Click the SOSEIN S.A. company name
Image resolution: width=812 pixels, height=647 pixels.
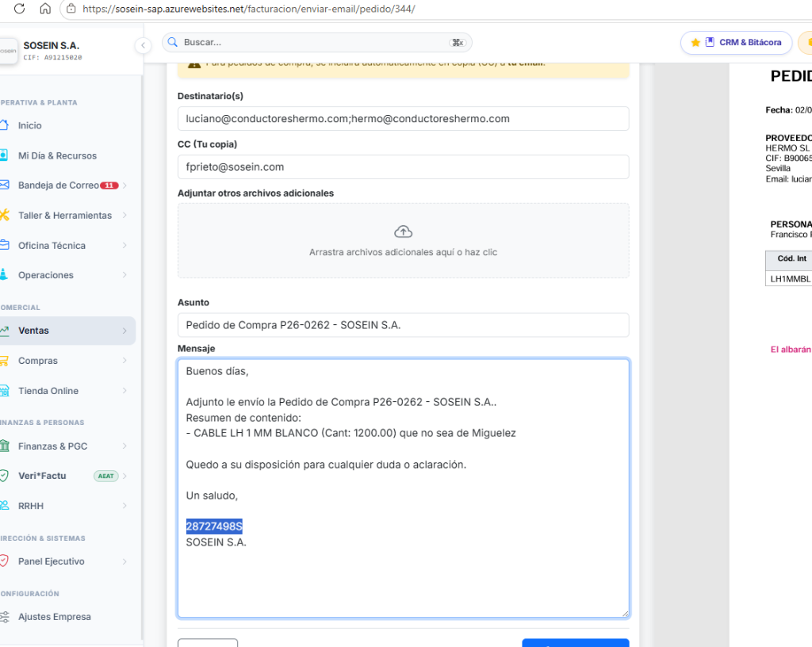[52, 45]
